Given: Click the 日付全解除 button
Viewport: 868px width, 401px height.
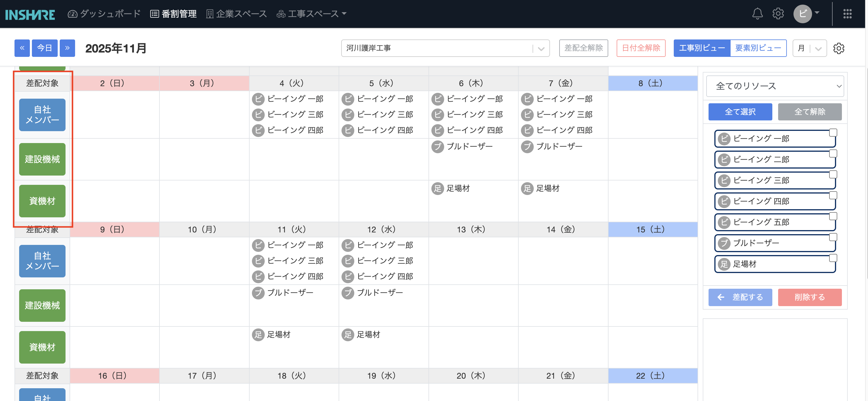Looking at the screenshot, I should (641, 48).
